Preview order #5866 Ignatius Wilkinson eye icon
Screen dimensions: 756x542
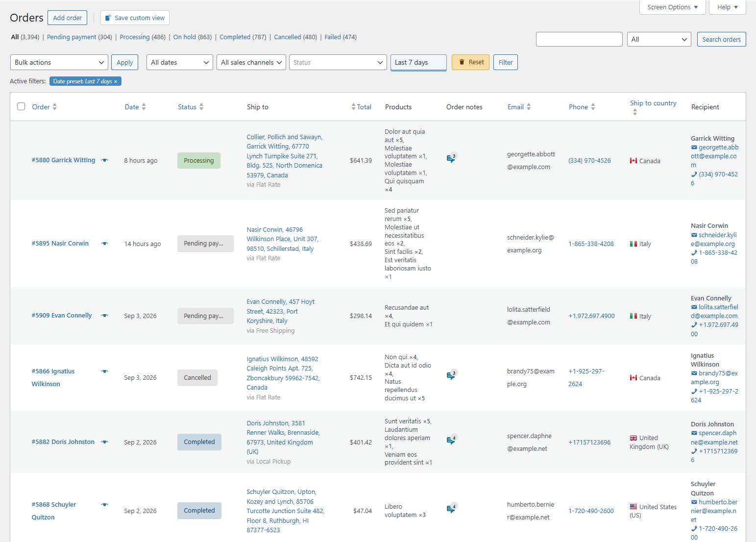pos(104,371)
